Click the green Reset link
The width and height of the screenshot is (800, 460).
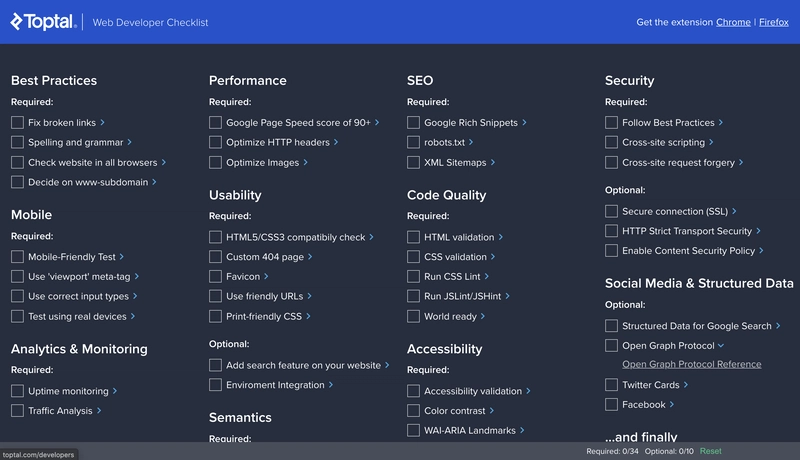(x=710, y=451)
